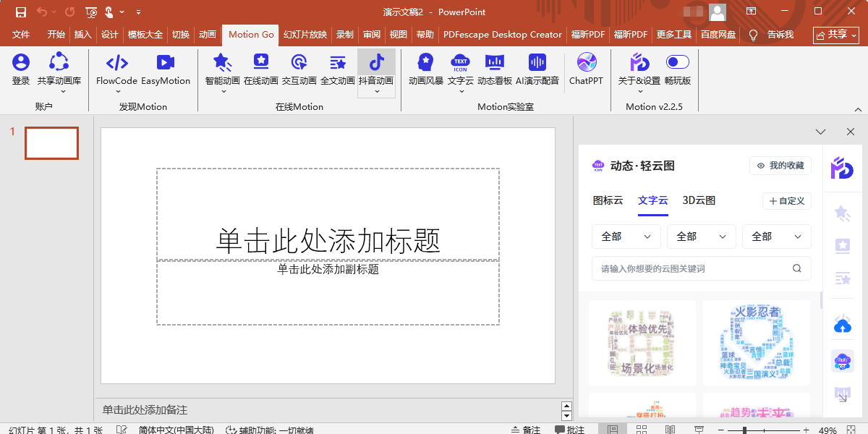Select the 体验优先 word cloud thumbnail
Screen dimensions: 868x434
(642, 343)
